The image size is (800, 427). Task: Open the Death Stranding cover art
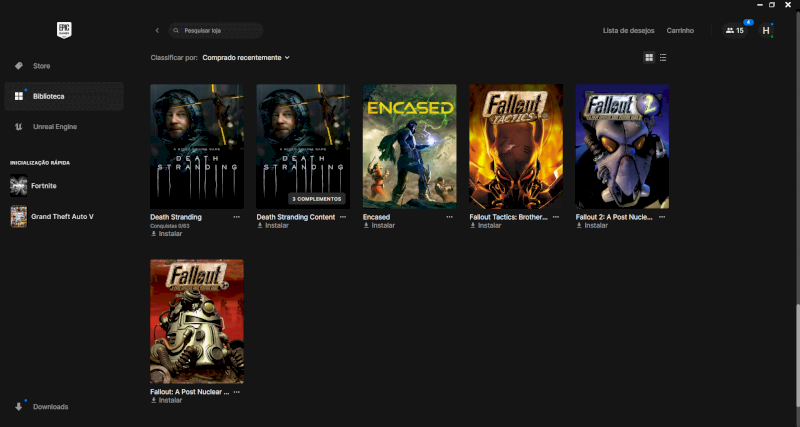point(197,146)
